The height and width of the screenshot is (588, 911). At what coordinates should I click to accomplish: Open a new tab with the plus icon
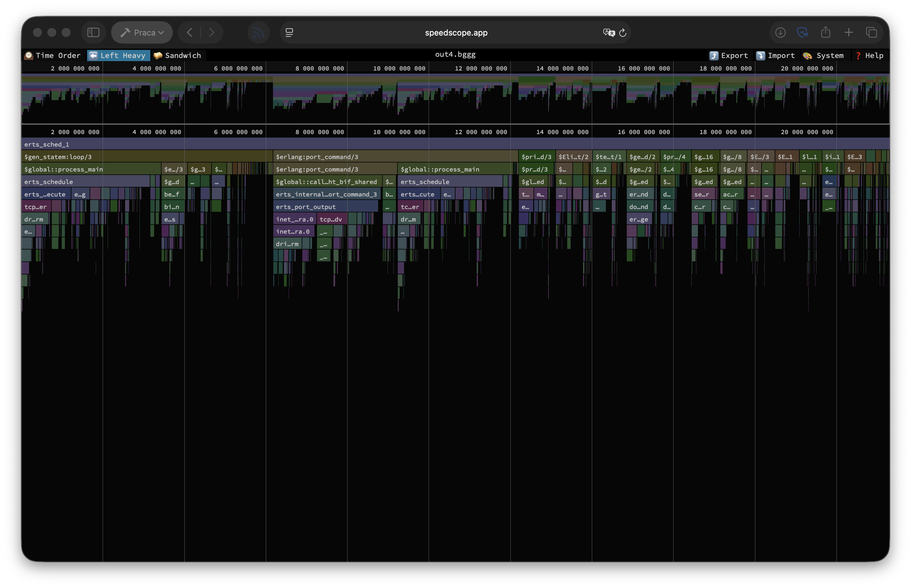[848, 32]
